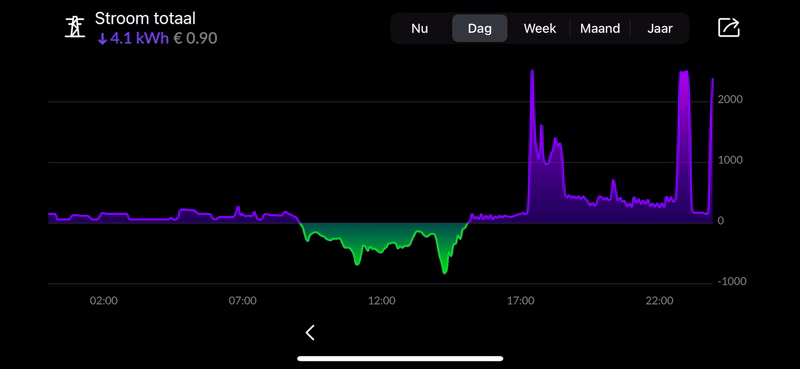
Task: Tap the 02:00 time axis label
Action: tap(104, 301)
